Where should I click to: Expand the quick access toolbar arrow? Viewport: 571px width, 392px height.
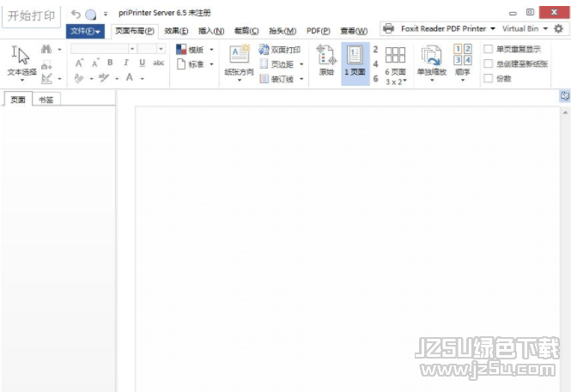tap(106, 15)
